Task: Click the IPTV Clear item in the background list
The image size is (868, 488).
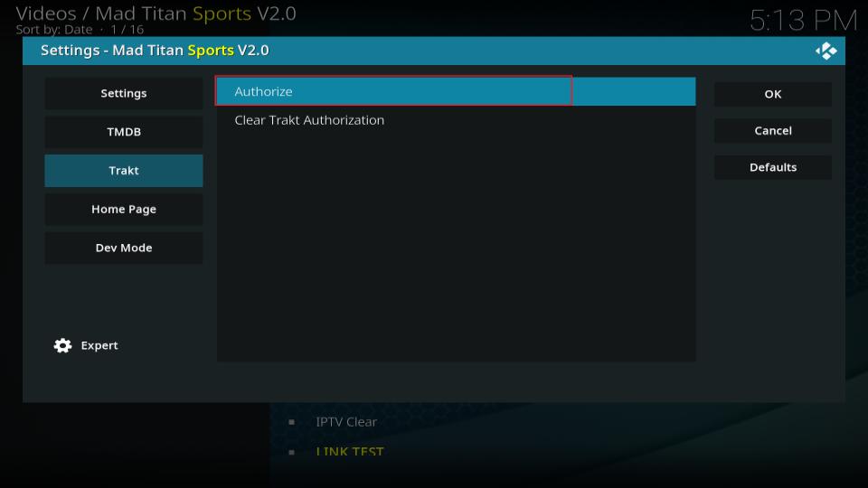Action: pyautogui.click(x=346, y=422)
